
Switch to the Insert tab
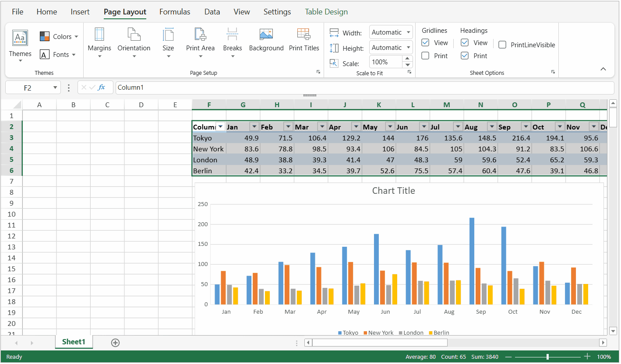tap(80, 12)
